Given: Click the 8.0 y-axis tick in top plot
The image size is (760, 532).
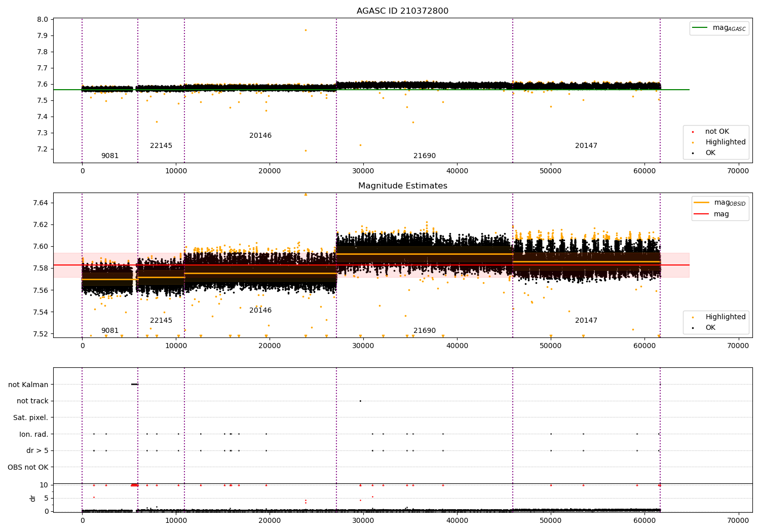Looking at the screenshot, I should 43,20.
